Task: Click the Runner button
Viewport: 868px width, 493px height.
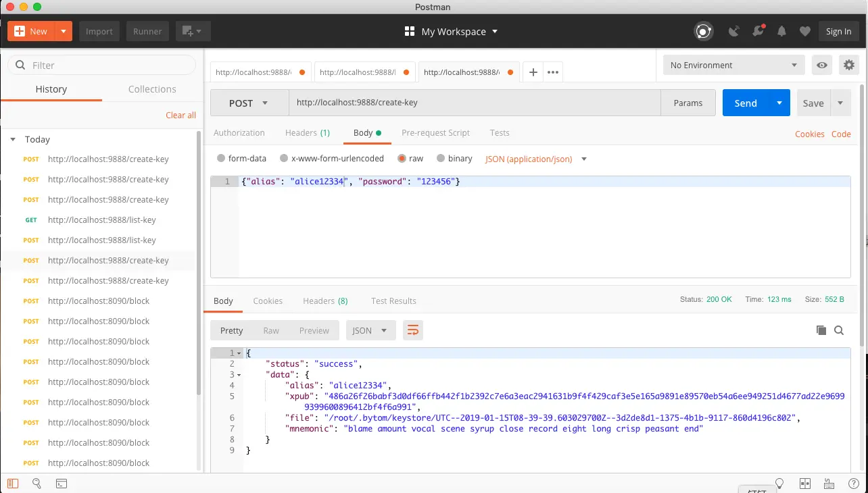Action: coord(147,31)
